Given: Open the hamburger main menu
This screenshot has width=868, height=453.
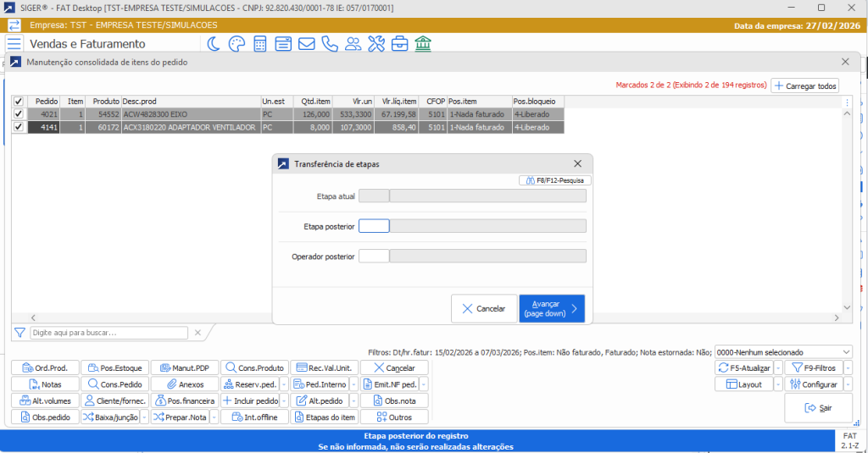Looking at the screenshot, I should point(14,44).
